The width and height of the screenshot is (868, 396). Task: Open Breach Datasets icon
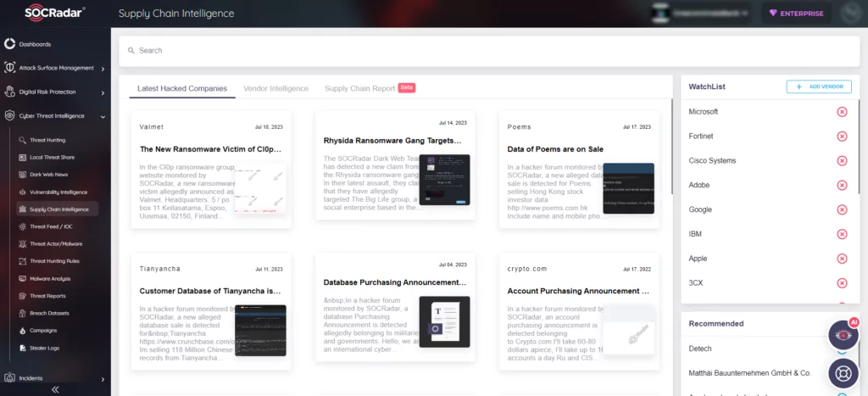pos(23,313)
